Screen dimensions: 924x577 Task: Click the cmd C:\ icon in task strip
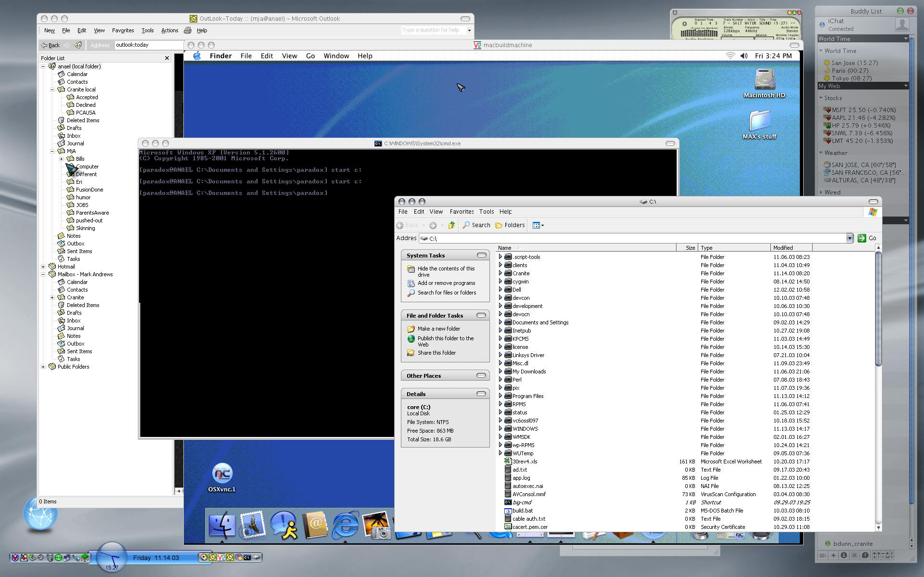pyautogui.click(x=247, y=557)
